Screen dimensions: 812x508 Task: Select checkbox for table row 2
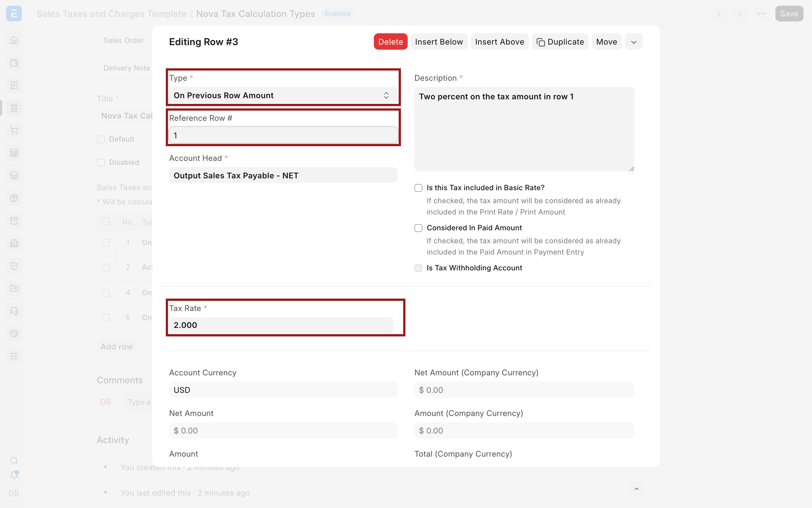tap(106, 268)
